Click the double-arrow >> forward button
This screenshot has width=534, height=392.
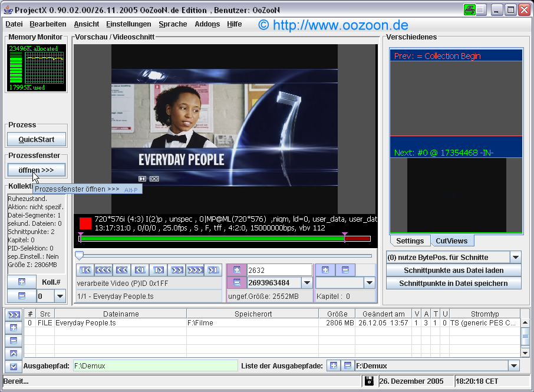pyautogui.click(x=177, y=270)
